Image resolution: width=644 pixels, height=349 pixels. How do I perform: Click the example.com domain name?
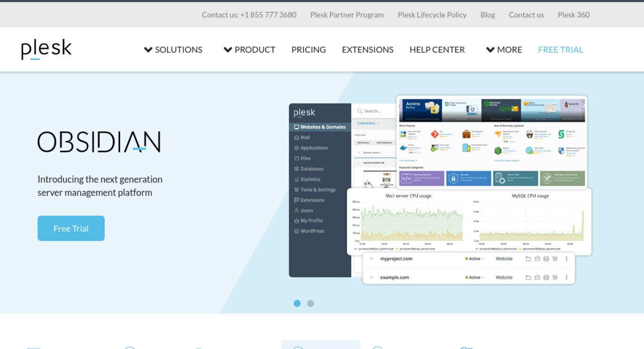pyautogui.click(x=395, y=277)
